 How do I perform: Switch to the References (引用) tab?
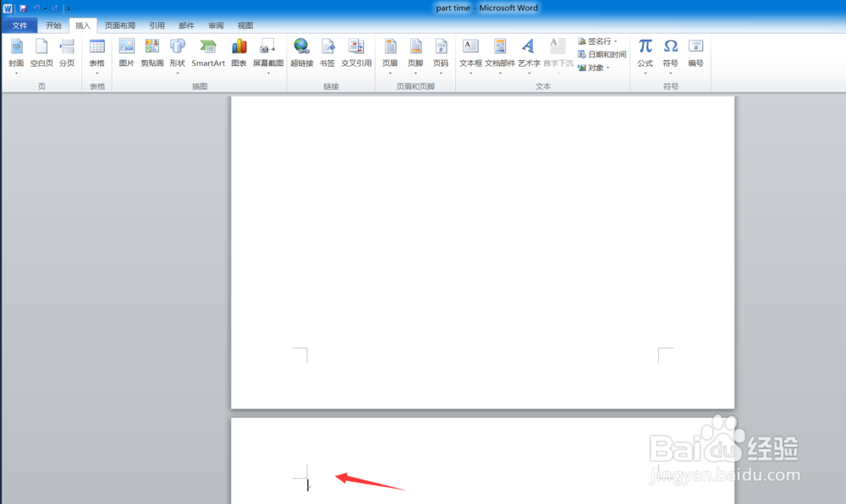[157, 25]
